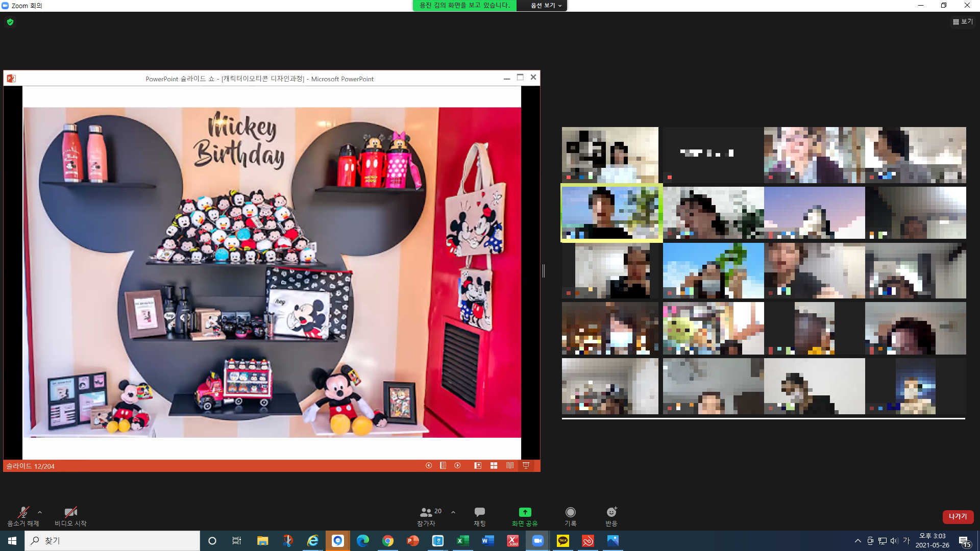
Task: Open KakaoTalk from taskbar
Action: pyautogui.click(x=562, y=541)
